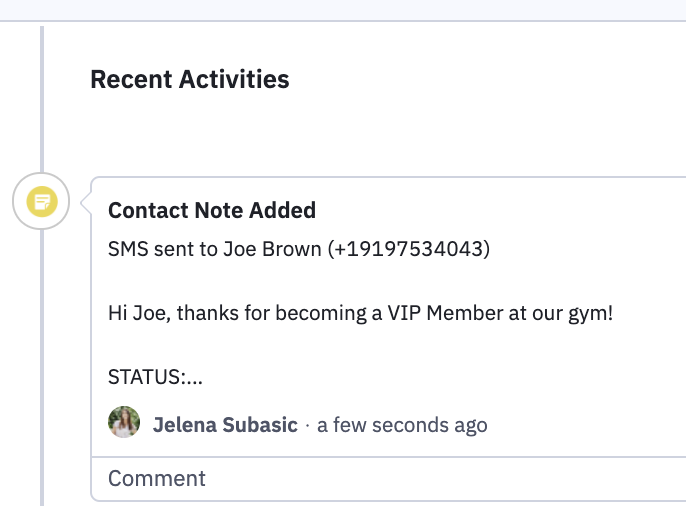Click the dot separator before the timestamp
Viewport: 686px width, 506px height.
click(x=308, y=426)
